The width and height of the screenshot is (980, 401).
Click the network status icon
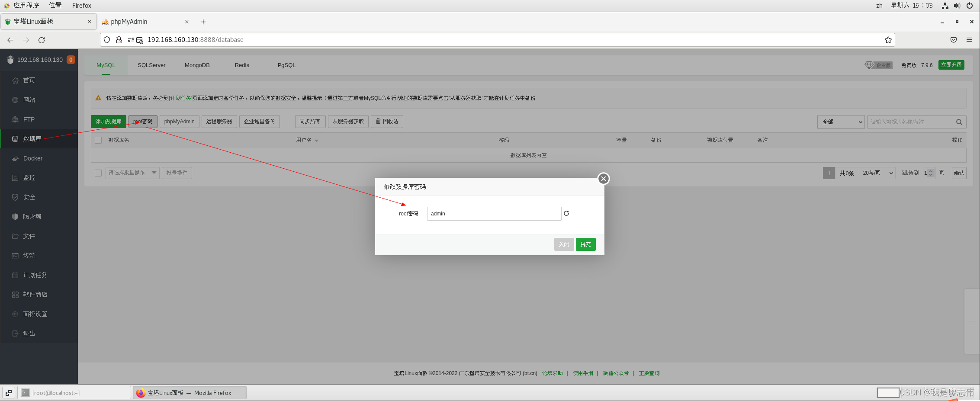(945, 6)
